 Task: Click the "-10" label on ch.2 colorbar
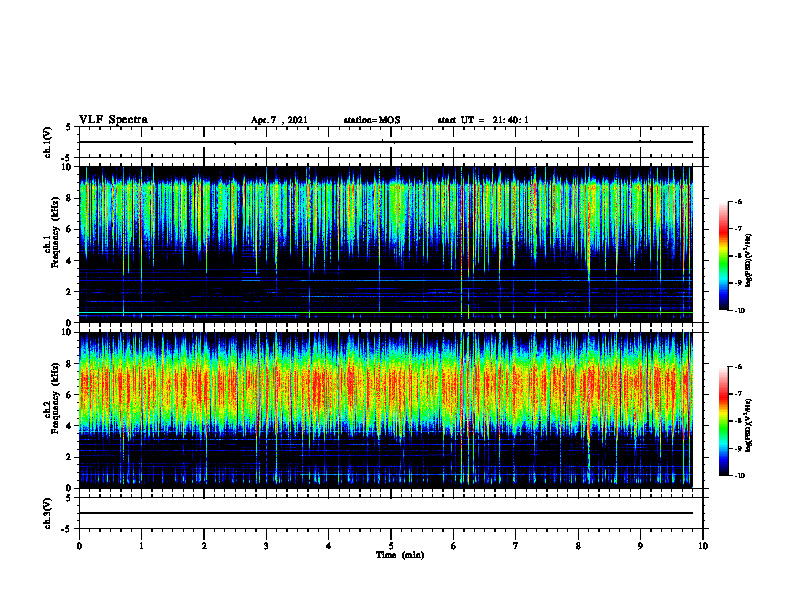[740, 476]
